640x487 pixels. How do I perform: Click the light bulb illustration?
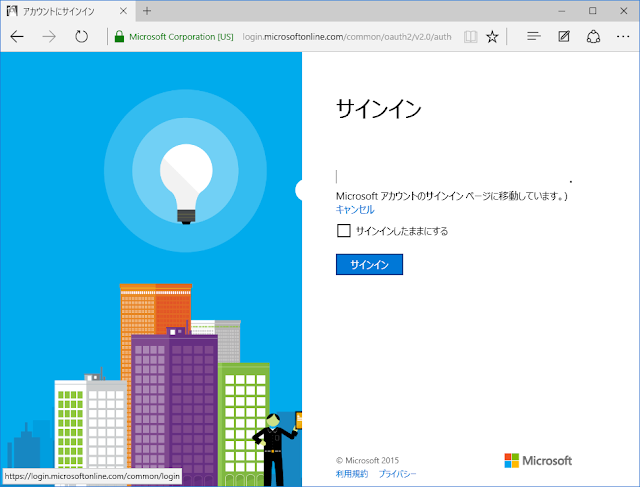186,184
